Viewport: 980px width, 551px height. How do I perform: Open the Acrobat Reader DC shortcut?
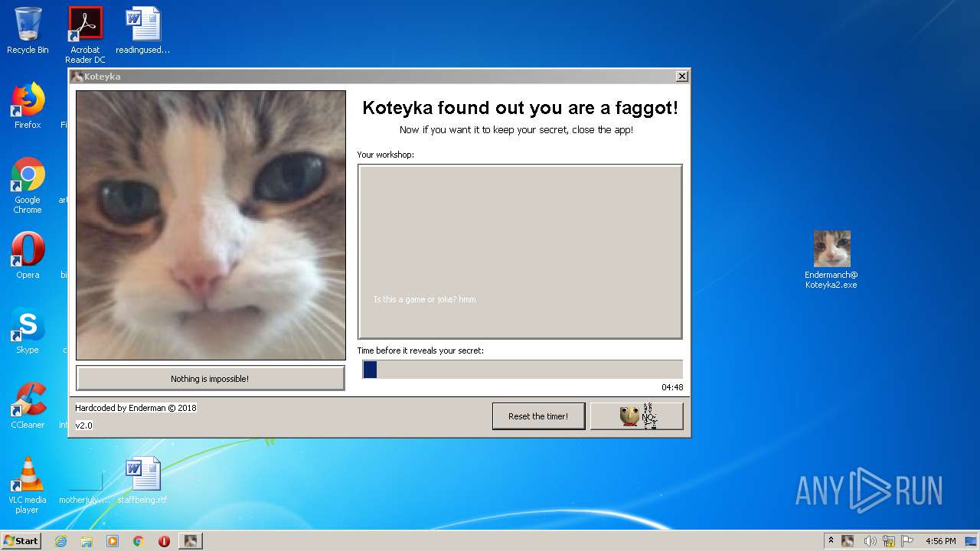(x=85, y=34)
